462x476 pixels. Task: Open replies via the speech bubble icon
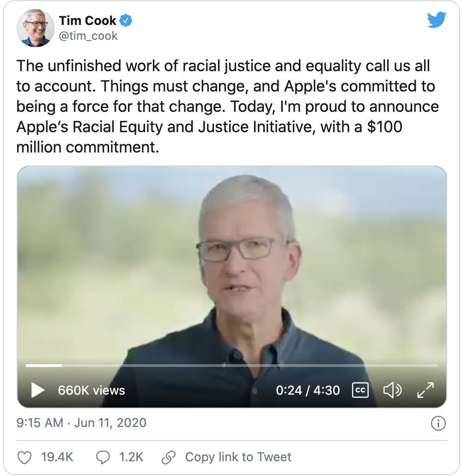pyautogui.click(x=103, y=458)
